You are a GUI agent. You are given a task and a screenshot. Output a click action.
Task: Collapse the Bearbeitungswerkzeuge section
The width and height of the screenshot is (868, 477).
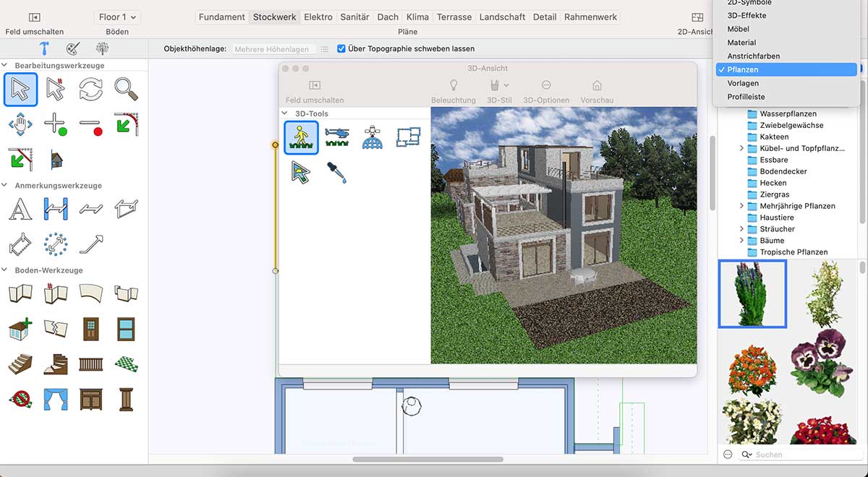point(7,66)
